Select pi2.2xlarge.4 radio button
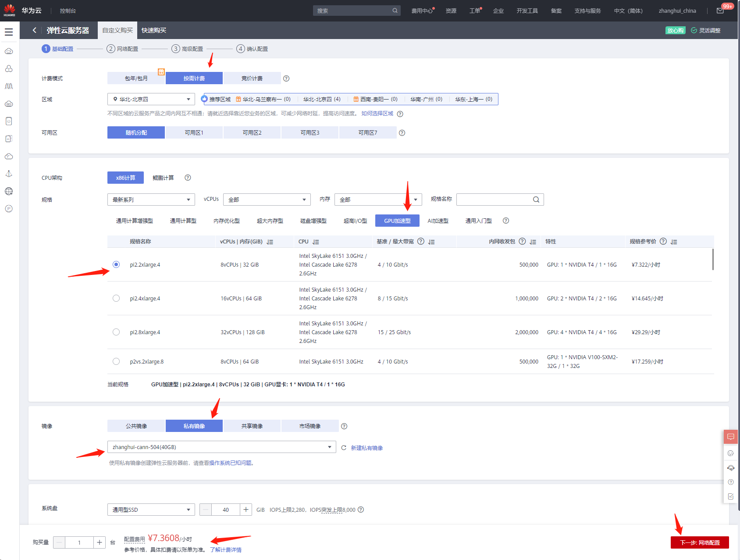 116,264
